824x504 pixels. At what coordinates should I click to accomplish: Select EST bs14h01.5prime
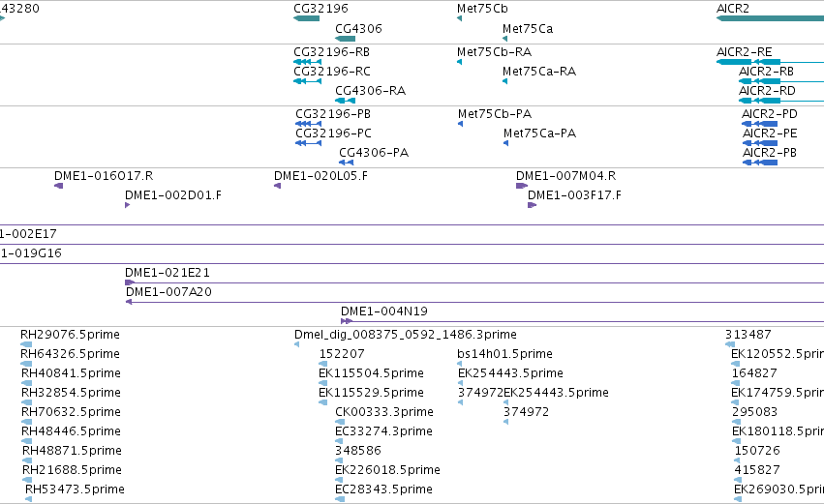(x=504, y=354)
